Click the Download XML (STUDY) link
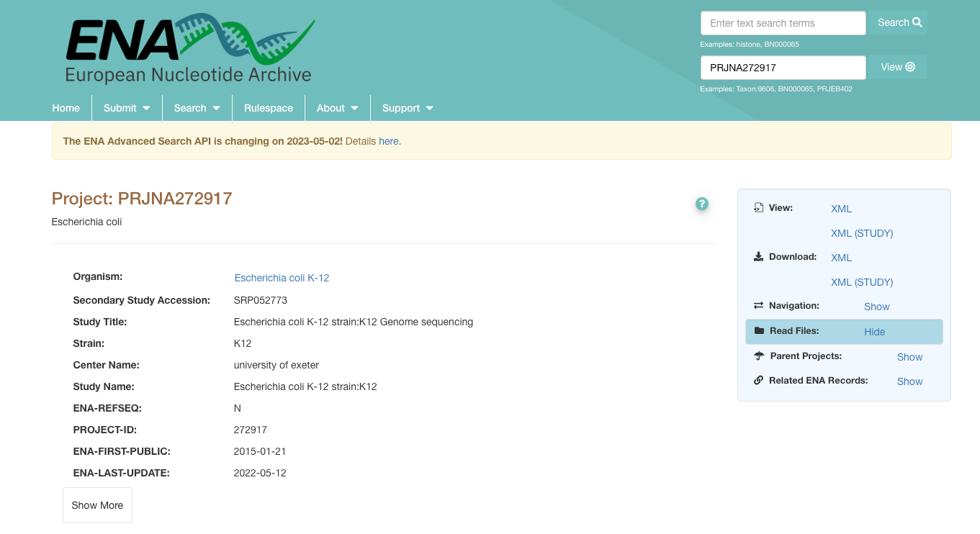The height and width of the screenshot is (534, 980). pos(862,282)
